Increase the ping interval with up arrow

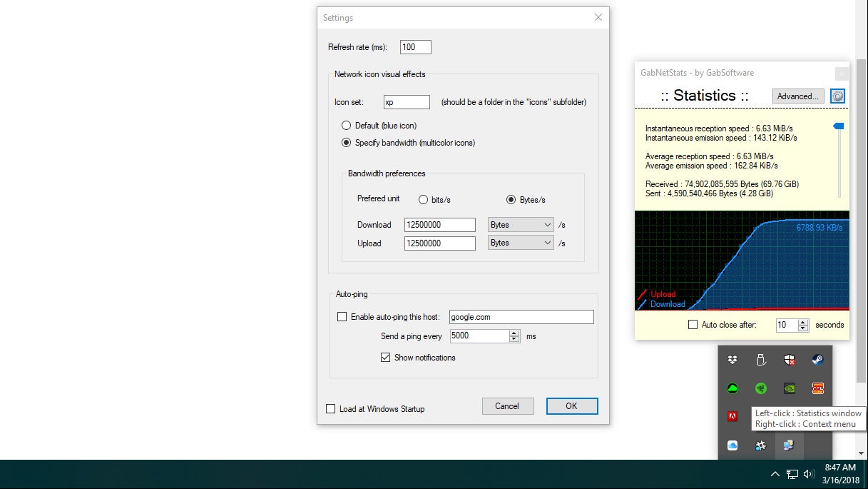coord(514,333)
